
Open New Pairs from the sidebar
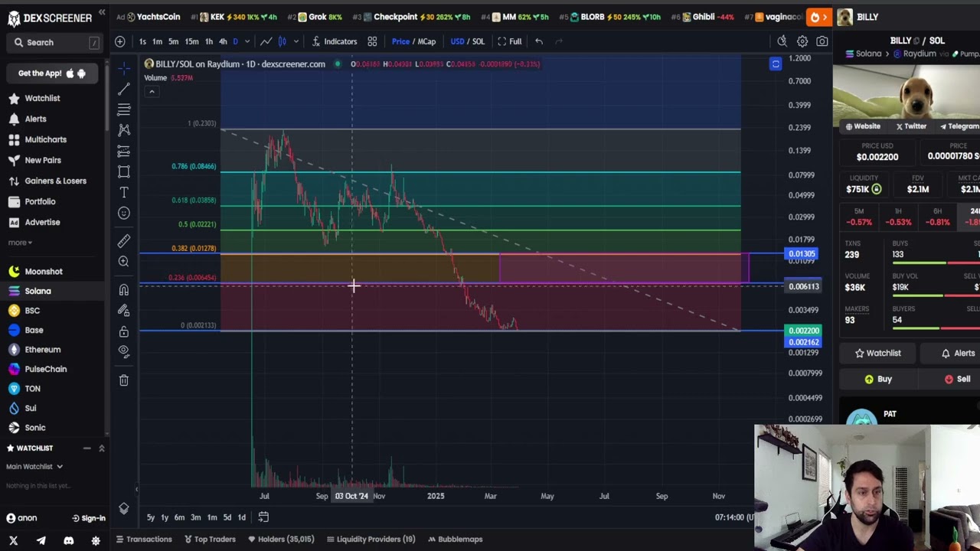pyautogui.click(x=43, y=160)
